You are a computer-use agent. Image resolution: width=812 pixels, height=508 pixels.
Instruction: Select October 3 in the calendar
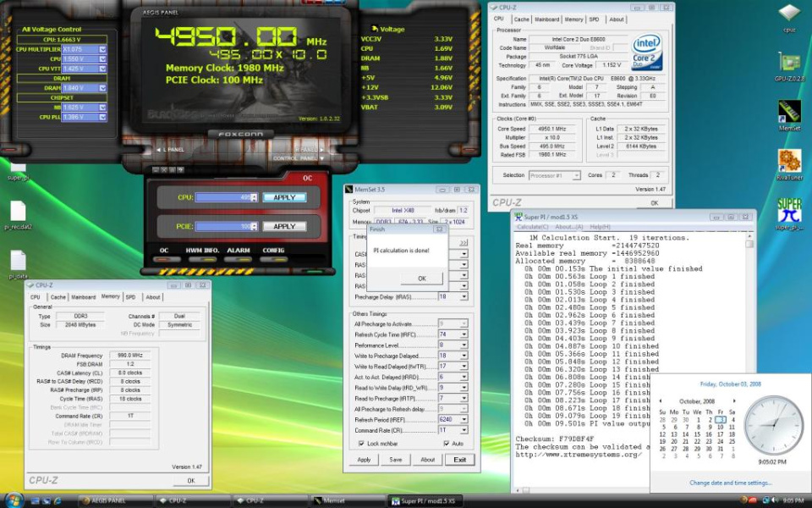[721, 420]
